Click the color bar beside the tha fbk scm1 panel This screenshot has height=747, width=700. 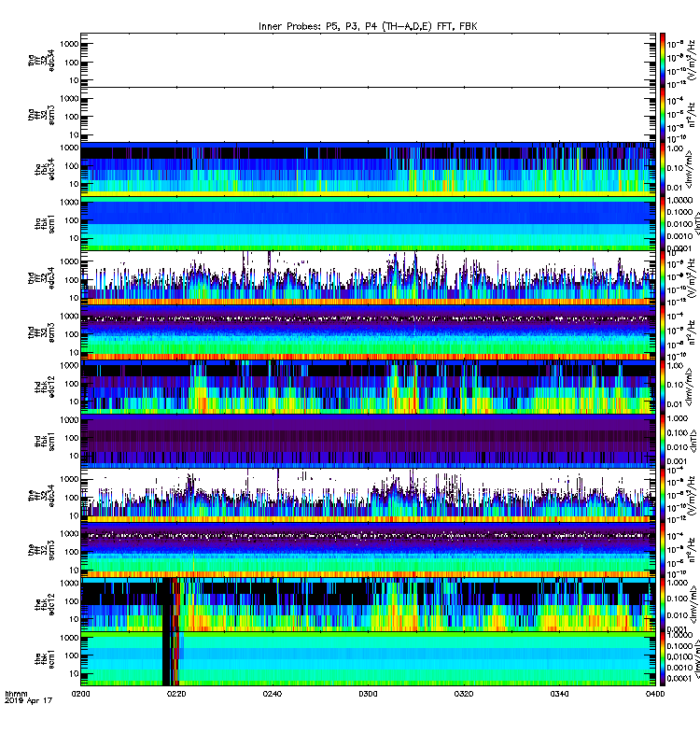coord(663,224)
